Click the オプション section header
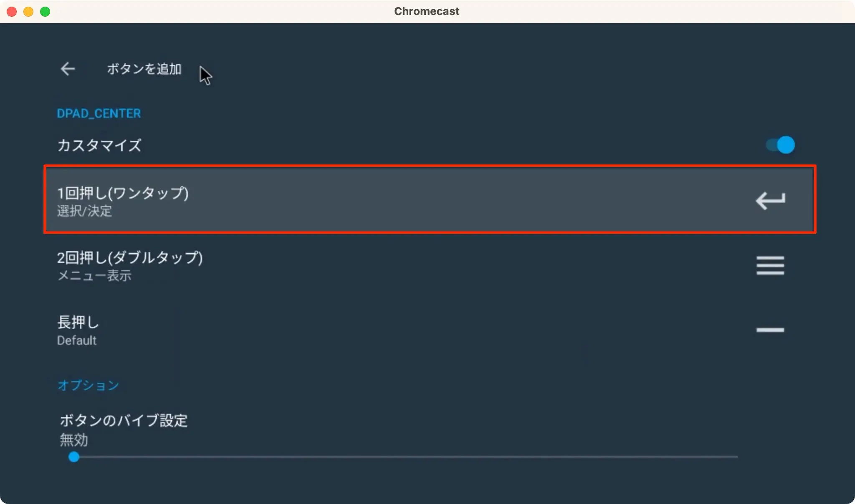 (88, 385)
